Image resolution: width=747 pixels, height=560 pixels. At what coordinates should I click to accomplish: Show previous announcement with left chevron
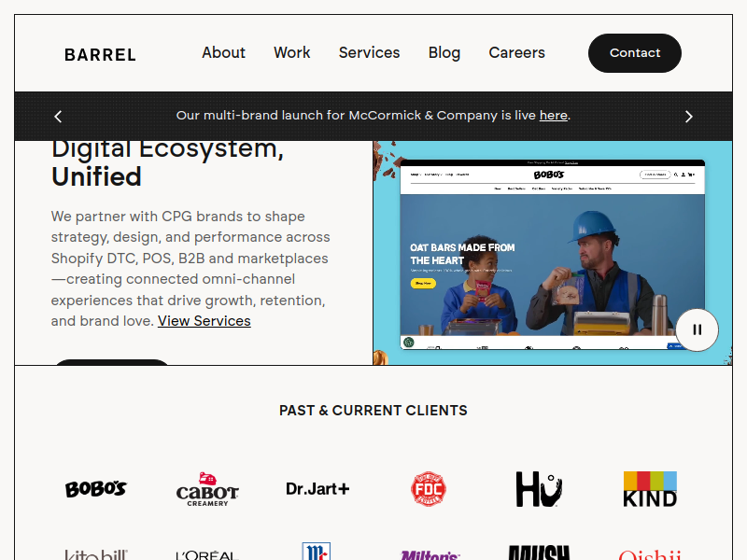58,116
